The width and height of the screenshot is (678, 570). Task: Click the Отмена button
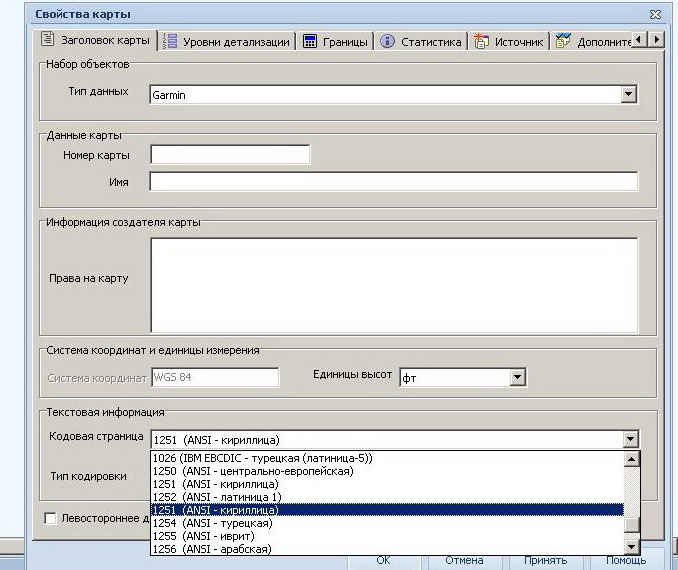point(464,560)
